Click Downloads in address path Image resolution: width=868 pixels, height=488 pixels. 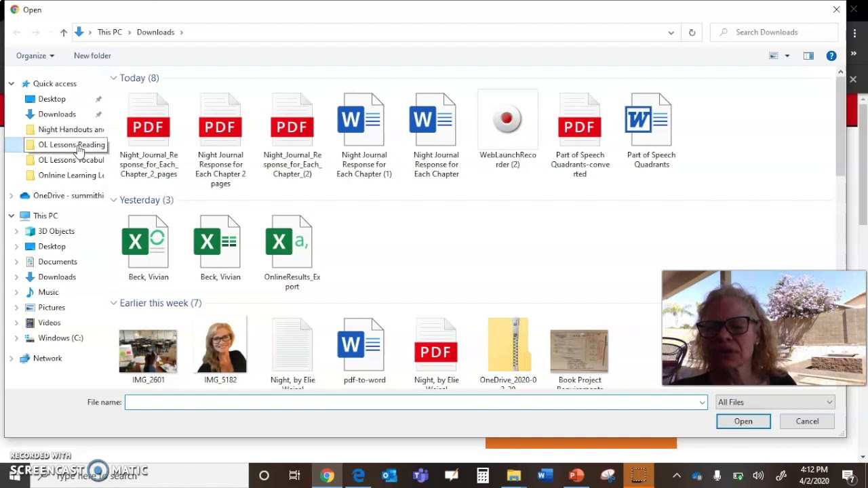[x=155, y=32]
